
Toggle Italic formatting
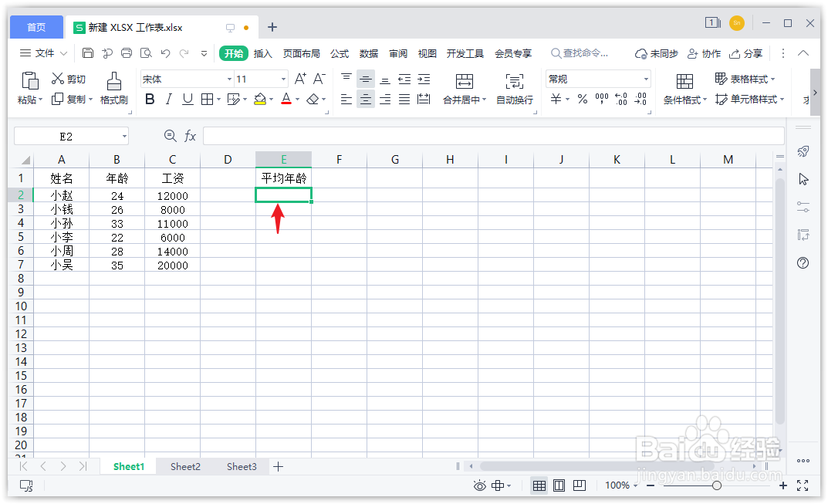click(x=168, y=99)
